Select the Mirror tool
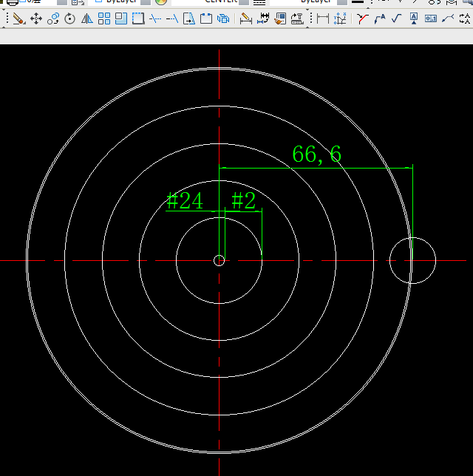This screenshot has height=476, width=473. 87,18
